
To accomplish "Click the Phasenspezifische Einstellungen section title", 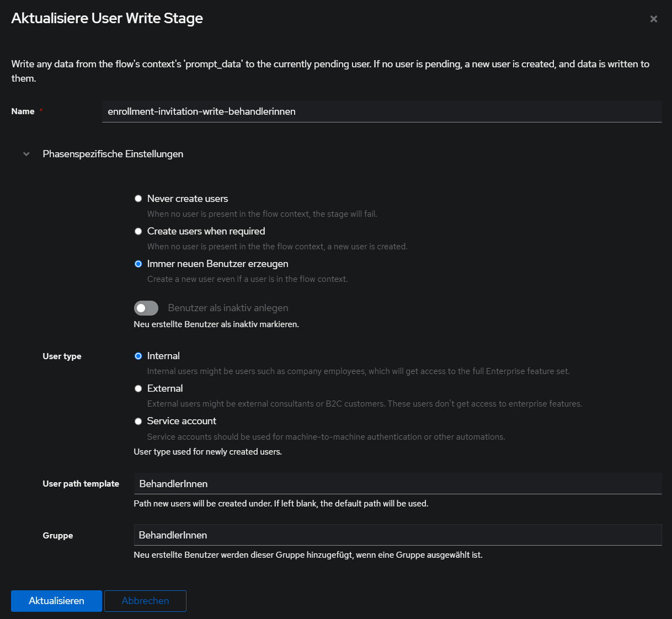I will tap(113, 154).
